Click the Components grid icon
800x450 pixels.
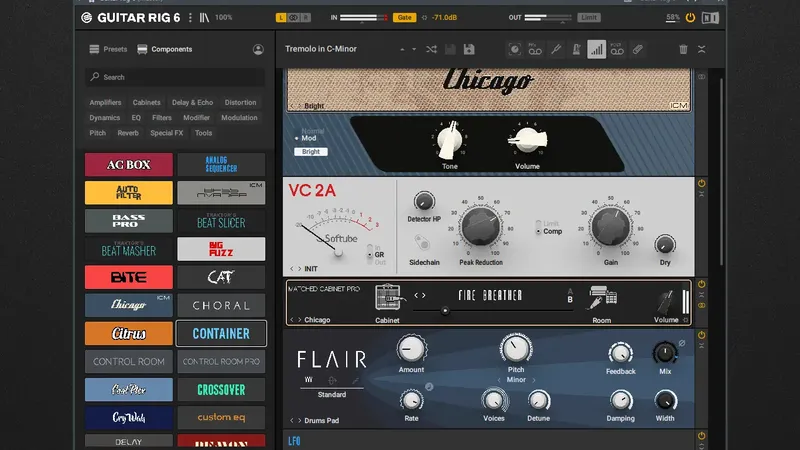[x=142, y=49]
